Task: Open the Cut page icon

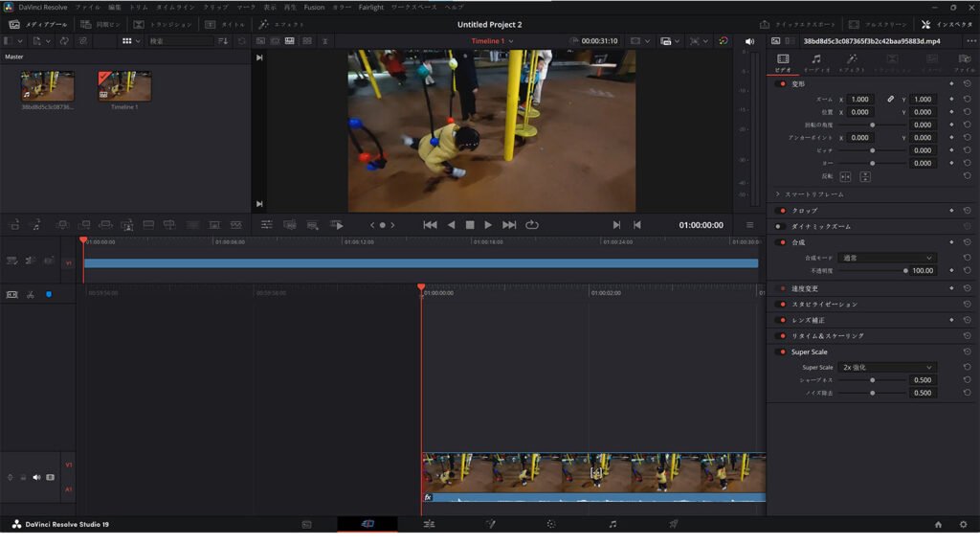Action: (x=367, y=524)
